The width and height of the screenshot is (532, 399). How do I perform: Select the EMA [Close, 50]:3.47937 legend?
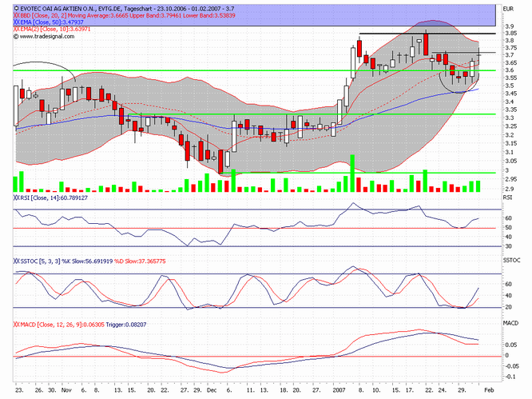pyautogui.click(x=52, y=22)
